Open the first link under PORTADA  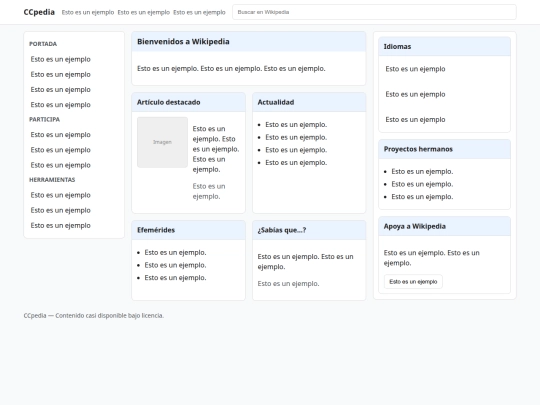coord(60,59)
